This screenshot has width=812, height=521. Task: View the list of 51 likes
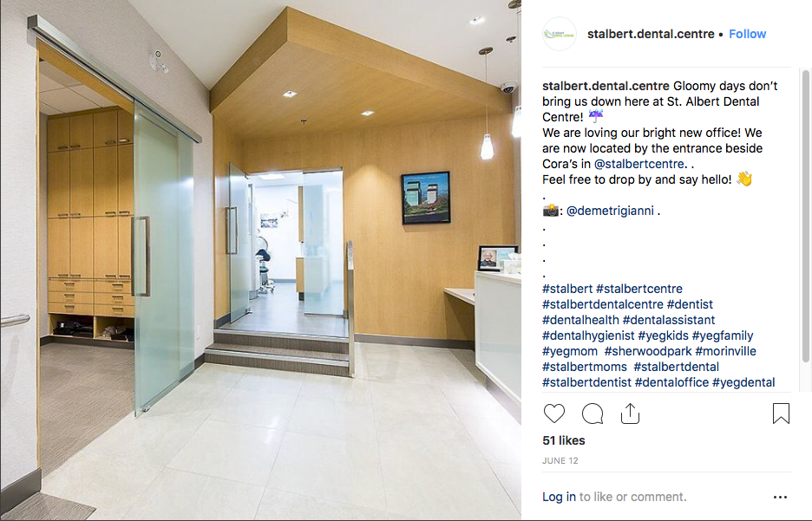[x=563, y=440]
